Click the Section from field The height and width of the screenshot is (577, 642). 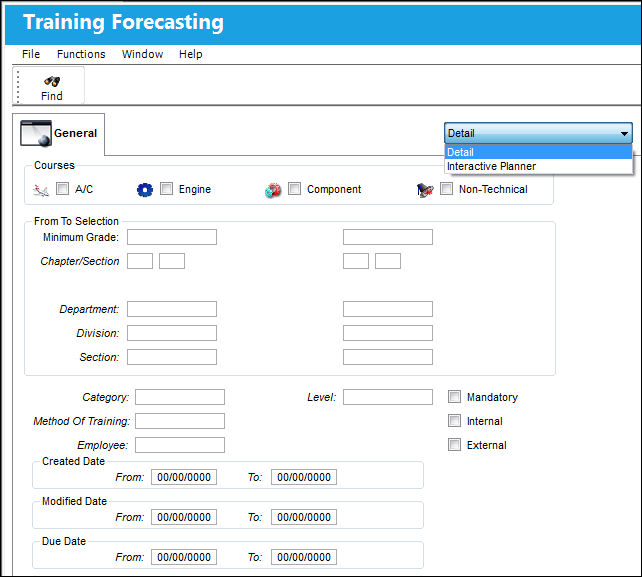tap(172, 357)
